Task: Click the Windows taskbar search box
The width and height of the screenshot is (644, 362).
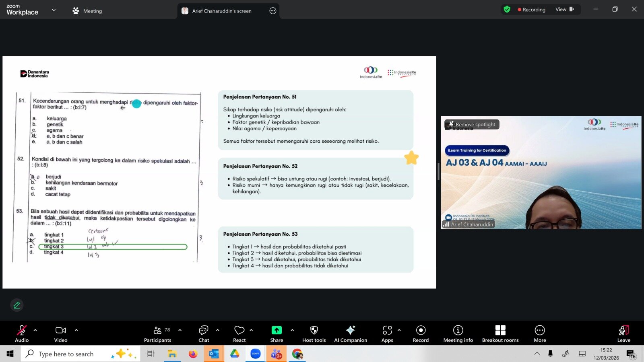Action: click(x=66, y=354)
